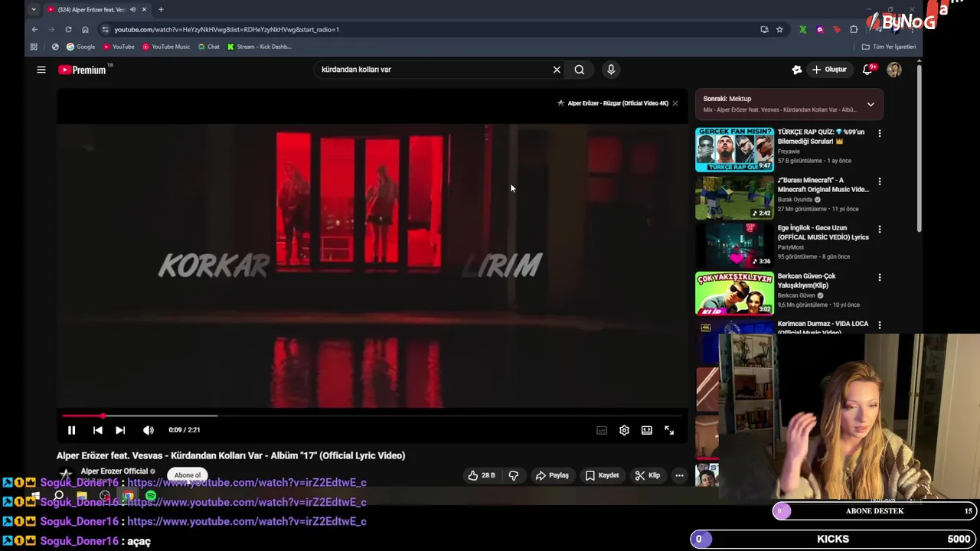Seek on the red video progress bar

click(373, 416)
